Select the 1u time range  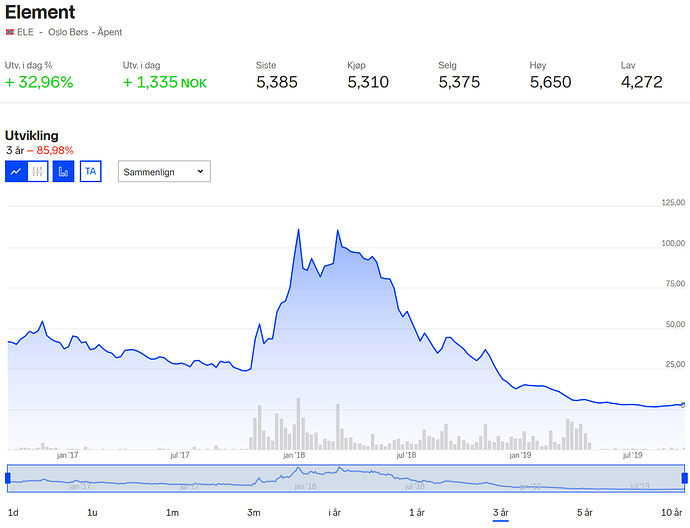tap(92, 513)
